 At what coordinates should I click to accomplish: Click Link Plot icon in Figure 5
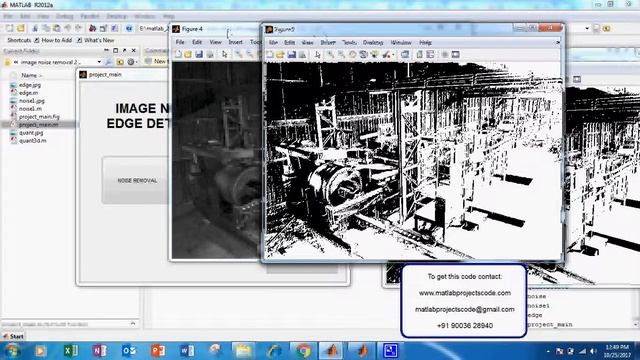coord(405,54)
